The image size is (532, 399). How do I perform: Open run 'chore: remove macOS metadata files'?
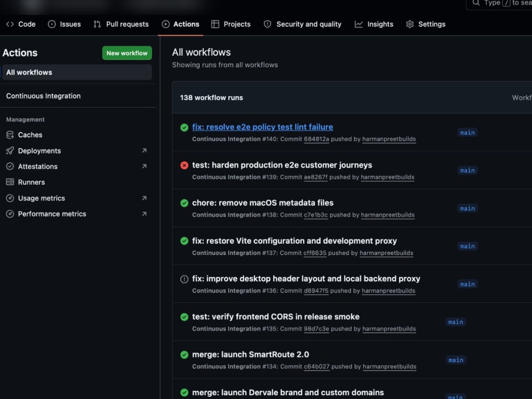(x=263, y=203)
